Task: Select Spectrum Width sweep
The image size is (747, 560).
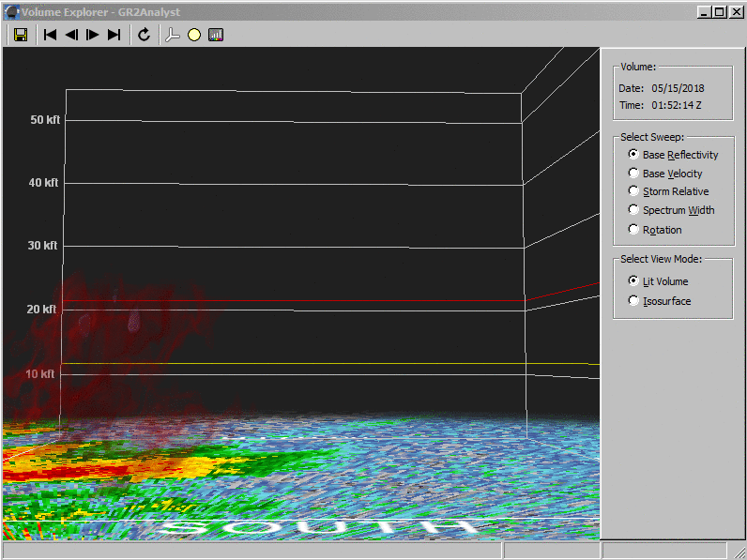Action: click(x=671, y=210)
